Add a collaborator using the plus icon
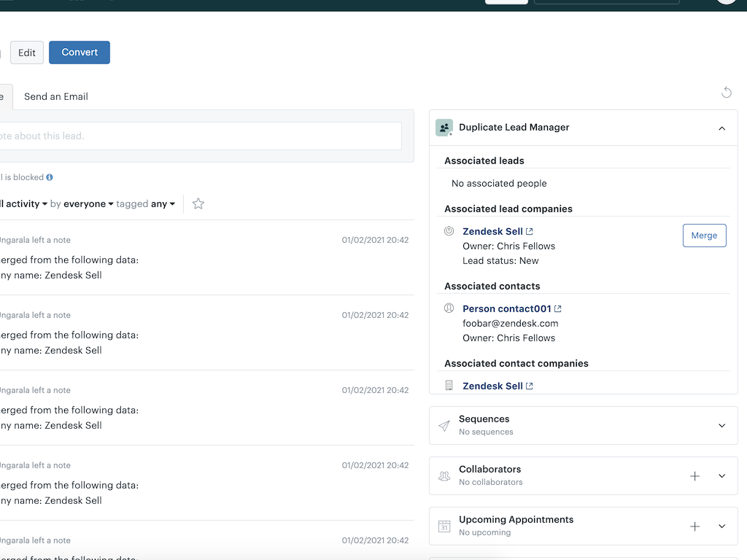Screen dimensions: 747x560 click(694, 475)
